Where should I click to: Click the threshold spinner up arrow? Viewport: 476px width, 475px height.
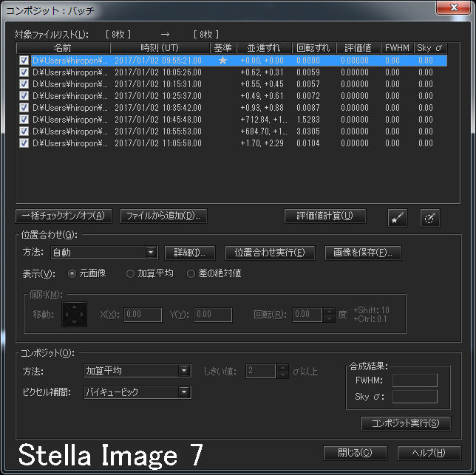pyautogui.click(x=282, y=368)
